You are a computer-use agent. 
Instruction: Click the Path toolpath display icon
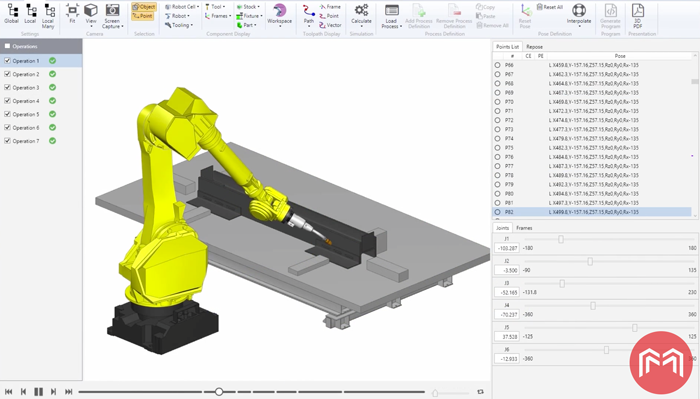(x=308, y=11)
